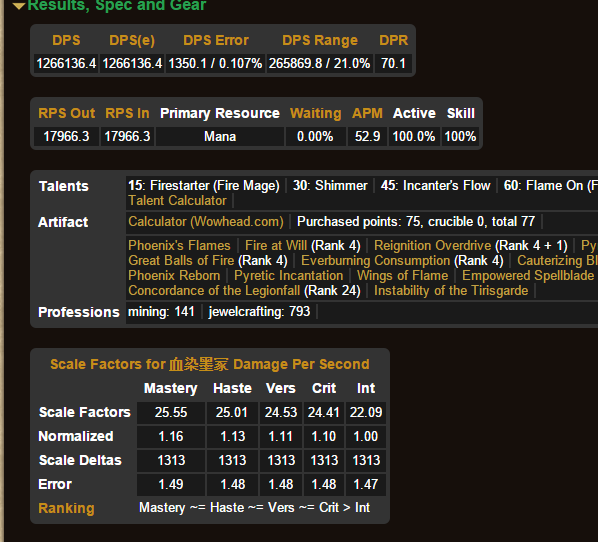Collapse the Results, Spec and Gear section
Image resolution: width=598 pixels, height=542 pixels.
pos(109,5)
